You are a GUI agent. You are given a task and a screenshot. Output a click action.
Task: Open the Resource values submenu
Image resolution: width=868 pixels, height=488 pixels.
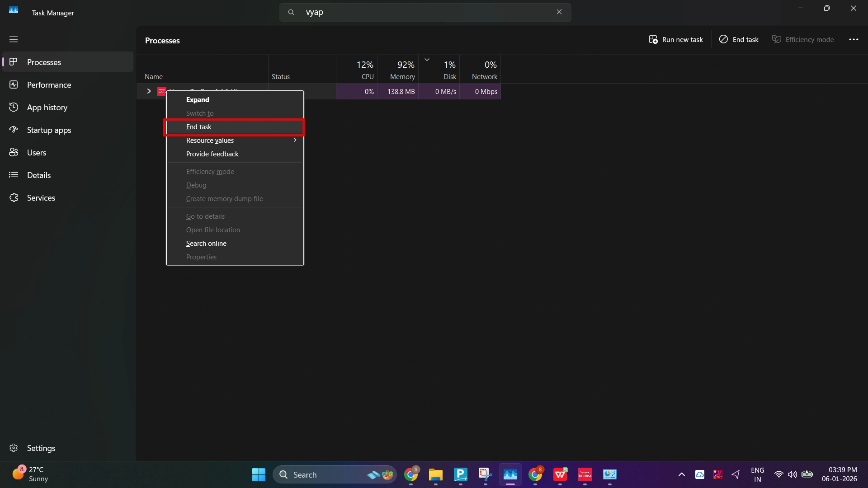pos(235,140)
